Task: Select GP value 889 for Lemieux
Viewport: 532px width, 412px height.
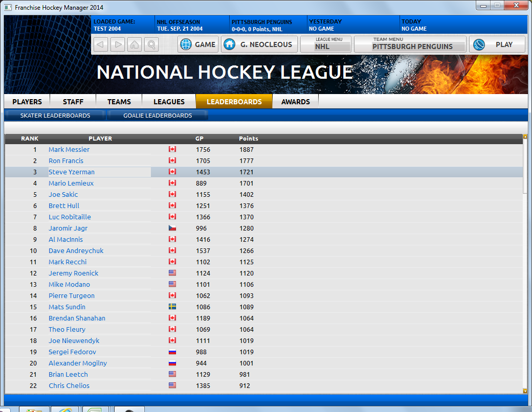Action: pyautogui.click(x=201, y=183)
